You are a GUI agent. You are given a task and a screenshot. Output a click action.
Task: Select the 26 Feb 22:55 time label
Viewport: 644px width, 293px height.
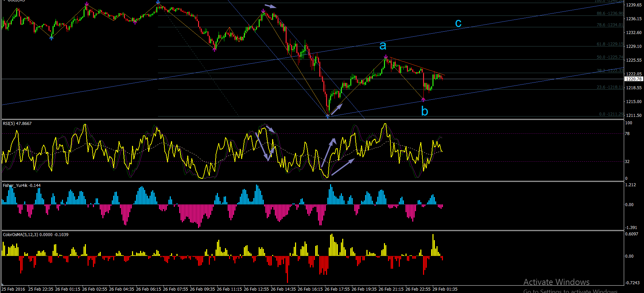(418, 289)
